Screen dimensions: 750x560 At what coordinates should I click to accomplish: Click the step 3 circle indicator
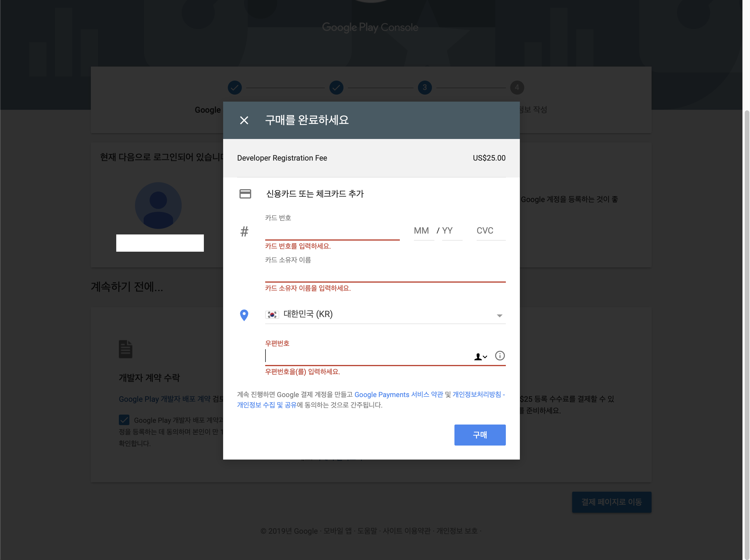(x=424, y=88)
